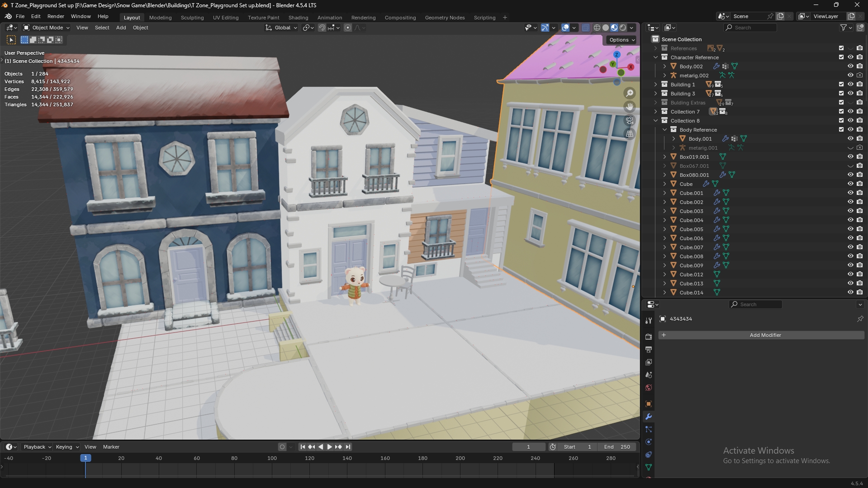868x488 pixels.
Task: Switch to the Shading workspace tab
Action: coord(298,18)
